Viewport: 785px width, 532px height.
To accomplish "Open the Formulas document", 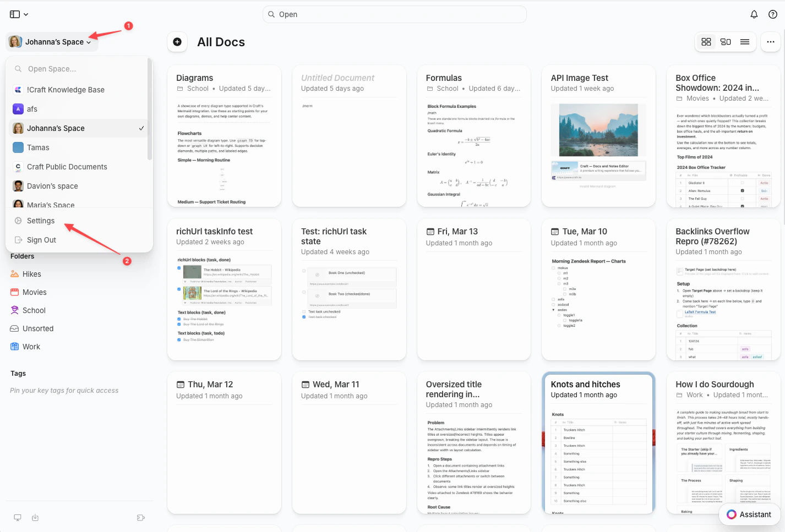I will 474,136.
